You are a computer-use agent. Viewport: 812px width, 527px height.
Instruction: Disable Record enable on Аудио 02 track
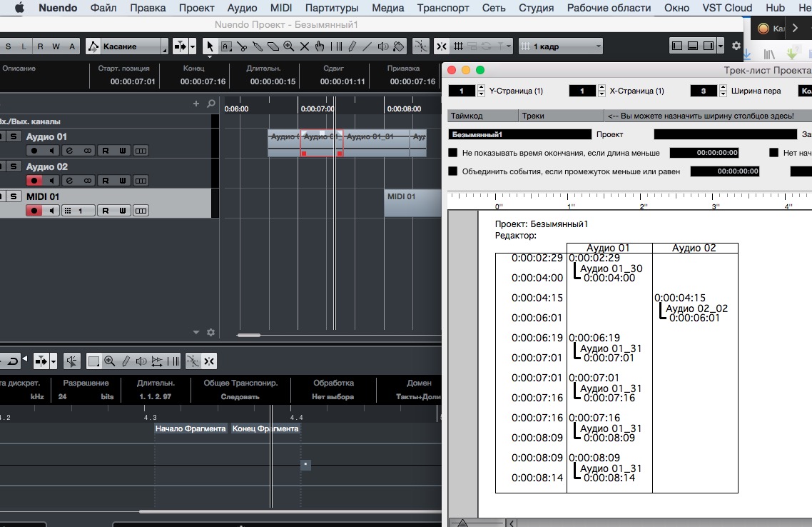(x=34, y=181)
